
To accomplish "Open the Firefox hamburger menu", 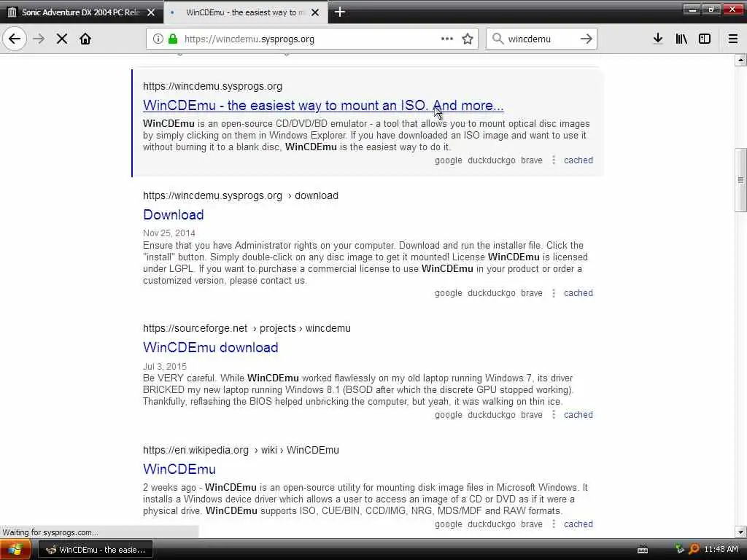I will coord(733,39).
